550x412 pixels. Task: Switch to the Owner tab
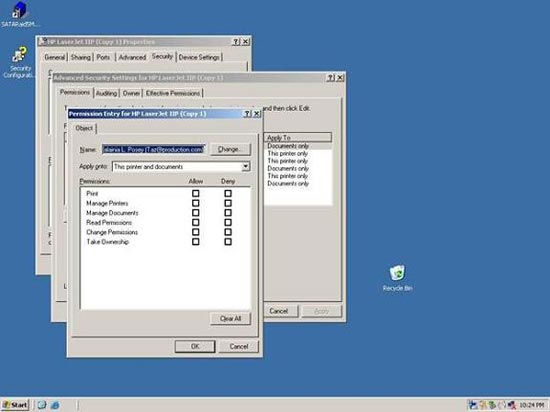pyautogui.click(x=131, y=93)
